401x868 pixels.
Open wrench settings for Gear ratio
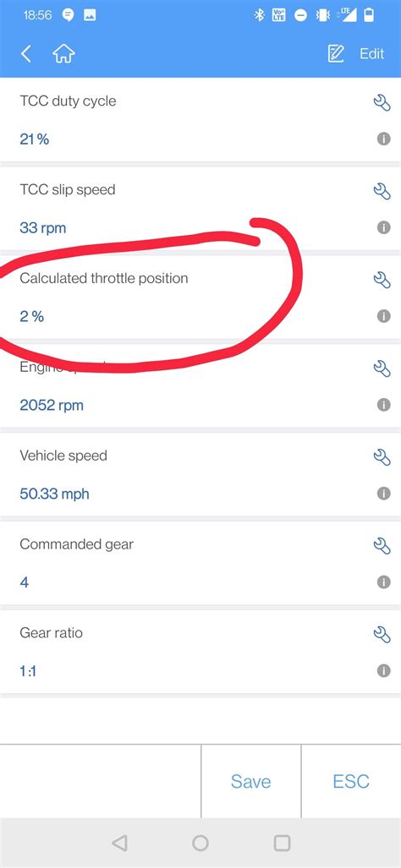click(x=382, y=635)
